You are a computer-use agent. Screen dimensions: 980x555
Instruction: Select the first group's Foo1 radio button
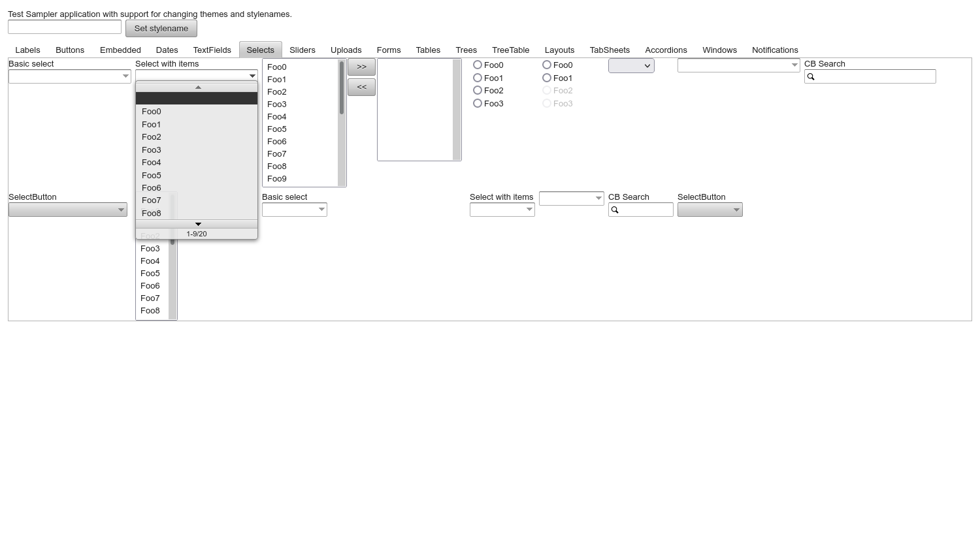click(478, 78)
